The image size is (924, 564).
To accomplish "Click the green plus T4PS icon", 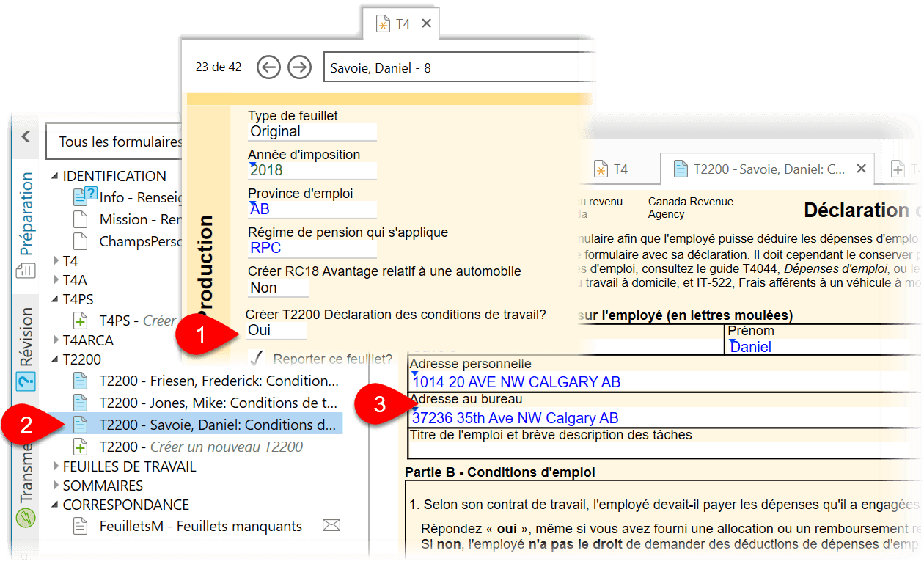I will pos(81,321).
